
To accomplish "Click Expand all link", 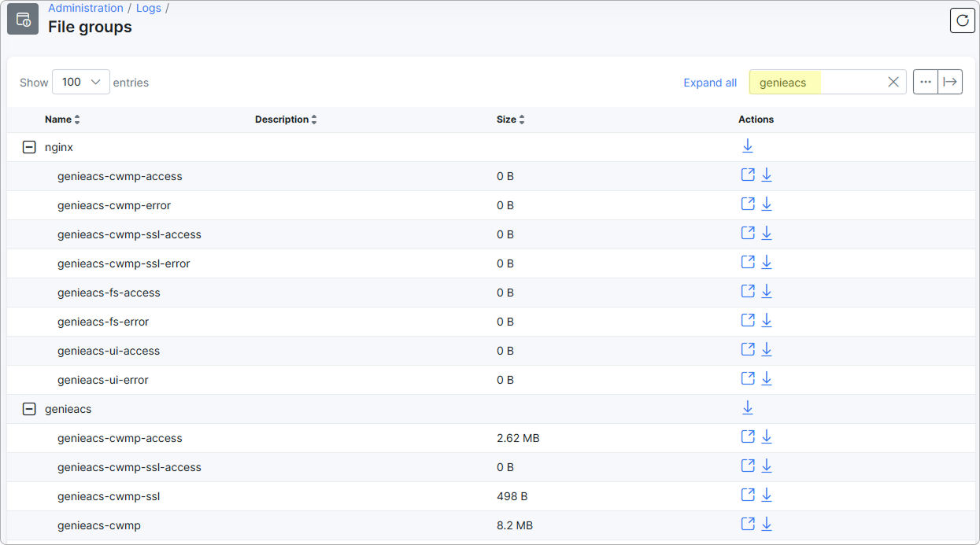I will 710,83.
